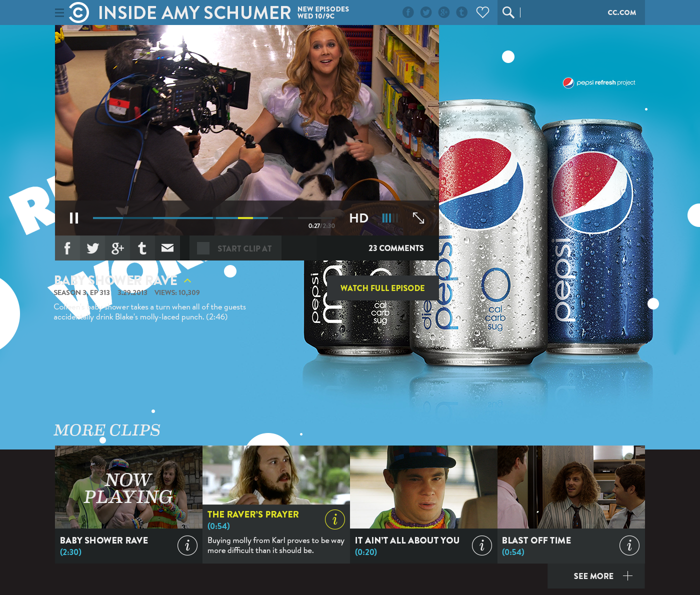This screenshot has height=595, width=700.
Task: Click the SEASON 3, EP 313 text
Action: pos(81,293)
